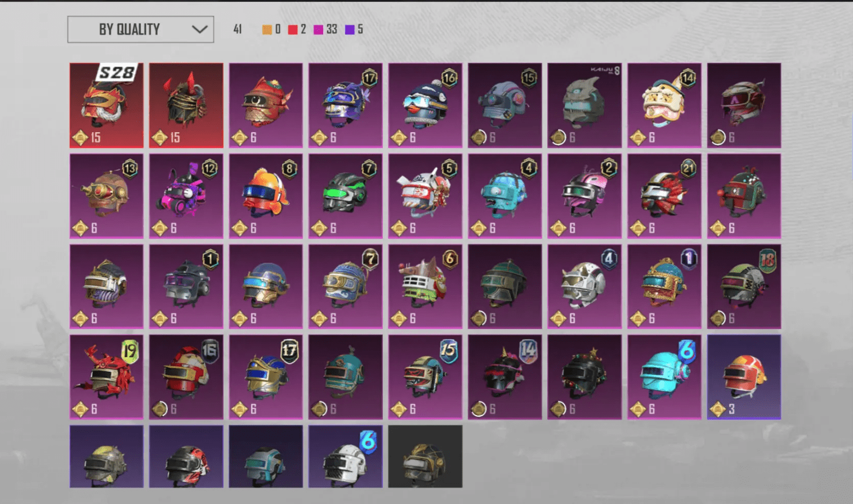Select the teal helmet with badge 4
Screen dimensions: 853x504
505,196
